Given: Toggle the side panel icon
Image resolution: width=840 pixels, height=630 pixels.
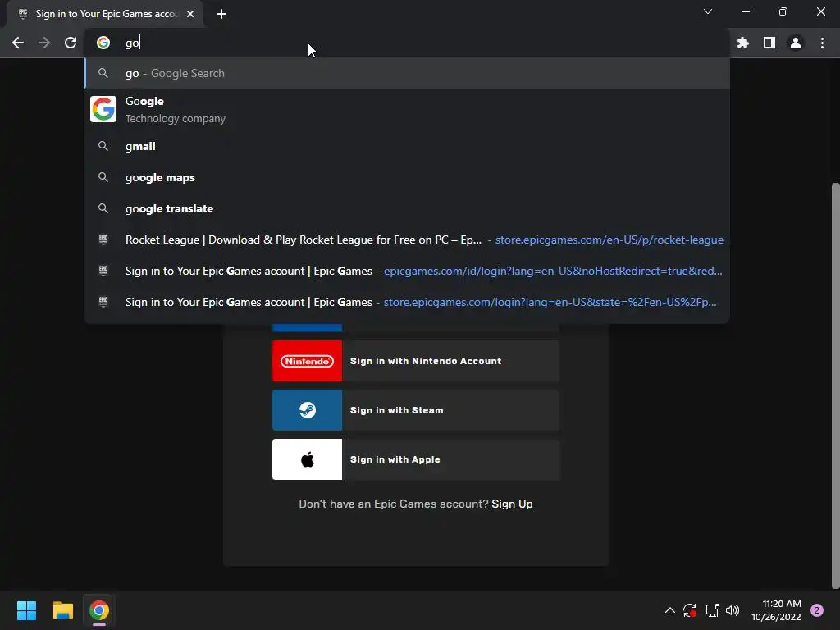Looking at the screenshot, I should coord(769,43).
